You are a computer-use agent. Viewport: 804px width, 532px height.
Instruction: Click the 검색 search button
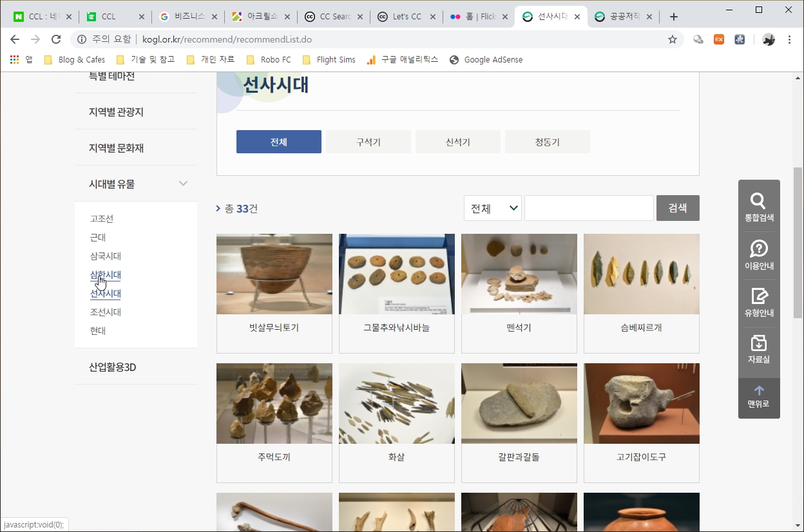pyautogui.click(x=678, y=208)
